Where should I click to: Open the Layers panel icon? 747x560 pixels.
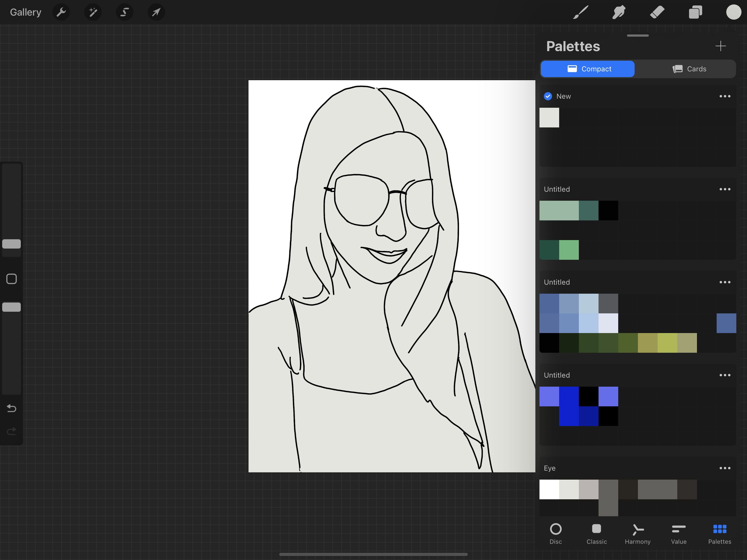[x=695, y=13]
